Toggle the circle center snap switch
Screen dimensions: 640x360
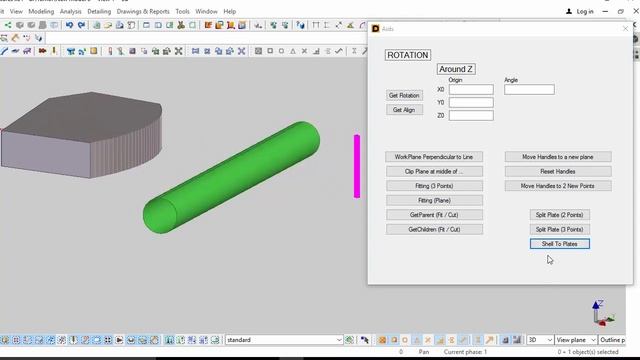pos(281,51)
